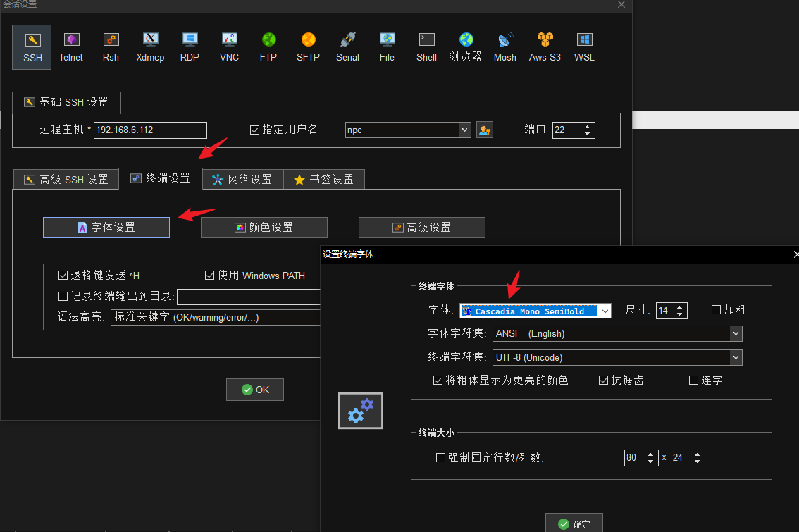This screenshot has height=532, width=799.
Task: Select the RDP session type
Action: coord(190,47)
